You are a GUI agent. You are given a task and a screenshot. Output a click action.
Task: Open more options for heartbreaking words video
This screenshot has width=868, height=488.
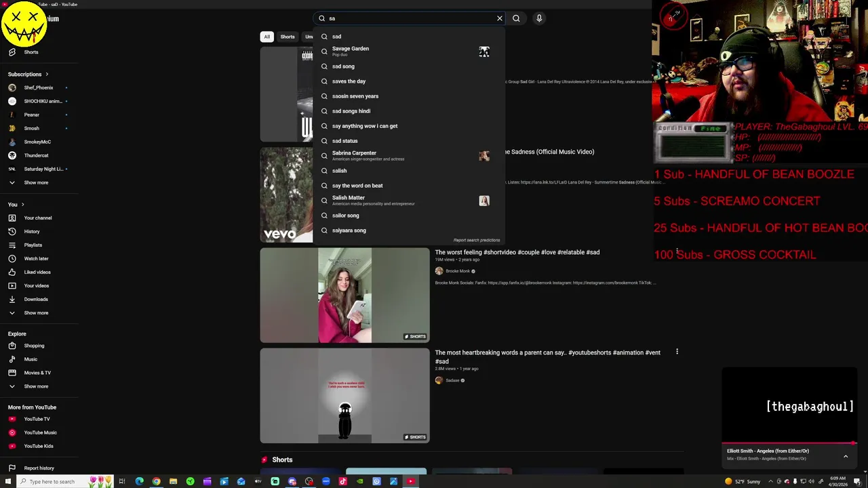coord(677,352)
